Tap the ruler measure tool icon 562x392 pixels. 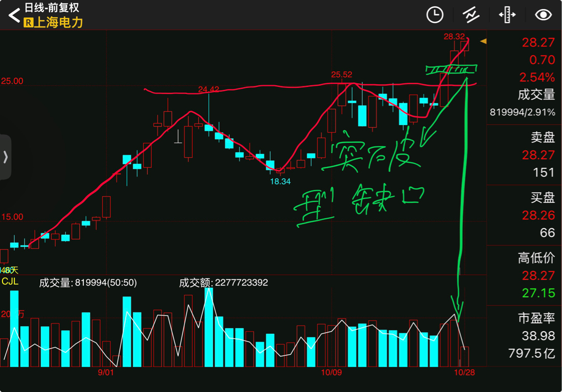507,15
